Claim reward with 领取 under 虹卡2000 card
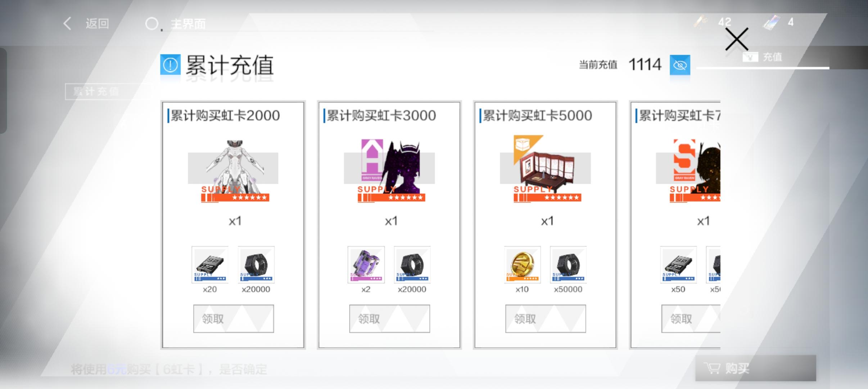Viewport: 868px width, 389px height. [234, 319]
